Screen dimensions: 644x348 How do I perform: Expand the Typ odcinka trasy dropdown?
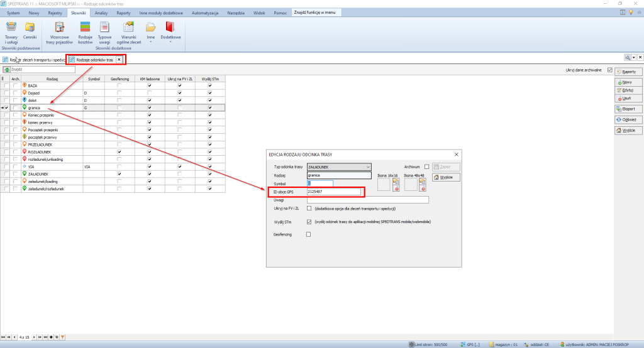pos(368,167)
